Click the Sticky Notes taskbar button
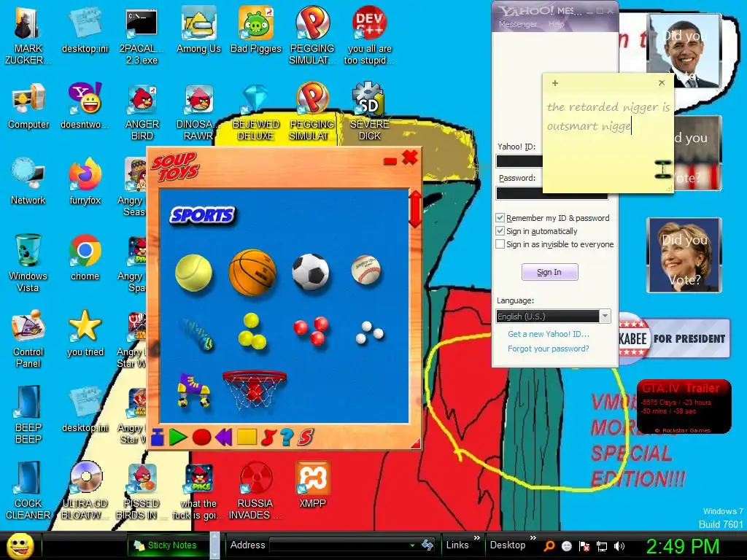The width and height of the screenshot is (747, 560). (167, 545)
